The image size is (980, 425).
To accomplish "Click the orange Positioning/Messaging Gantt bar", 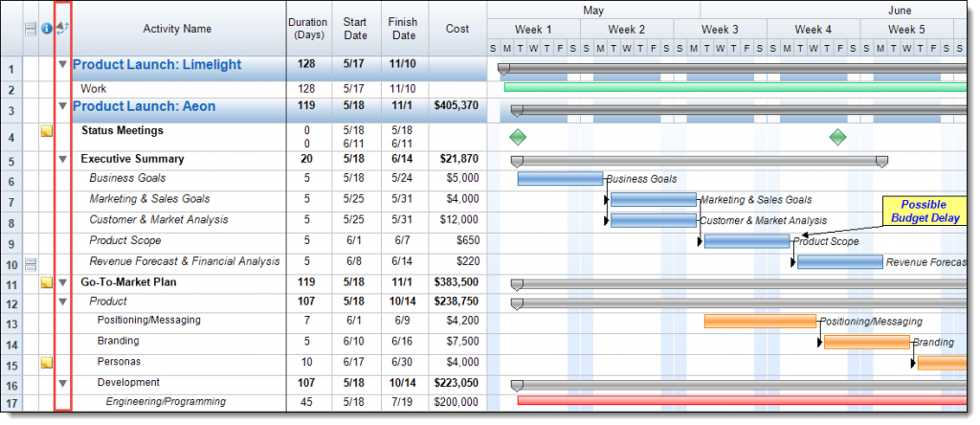I will point(760,322).
